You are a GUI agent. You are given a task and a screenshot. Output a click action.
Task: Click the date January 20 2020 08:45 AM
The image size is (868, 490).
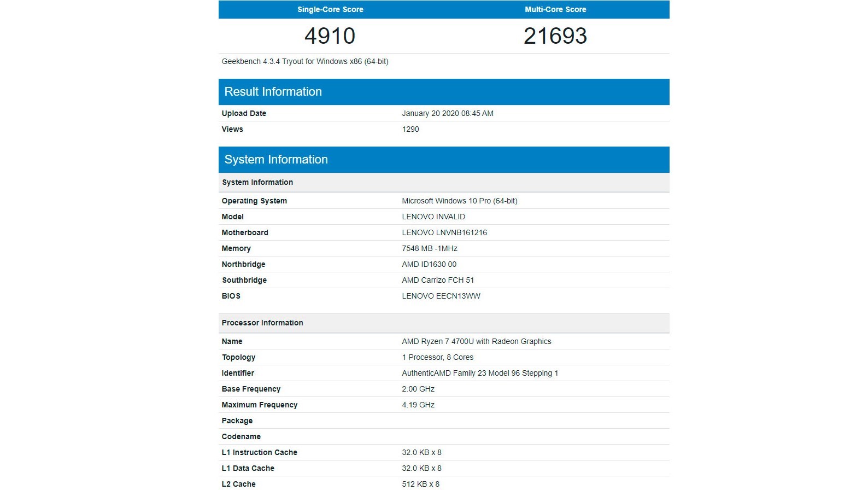(x=448, y=113)
